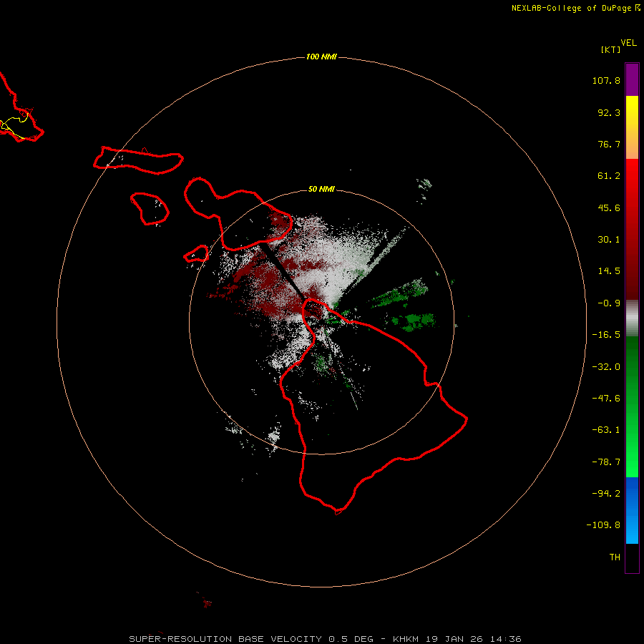Screen dimensions: 644x644
Task: Select the -78.7 velocity scale value
Action: (x=606, y=462)
